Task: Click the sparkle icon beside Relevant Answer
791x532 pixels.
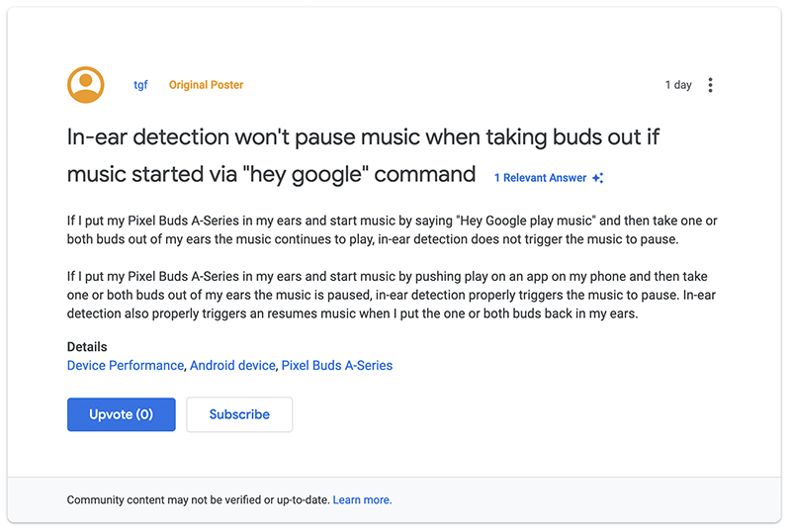Action: [597, 178]
